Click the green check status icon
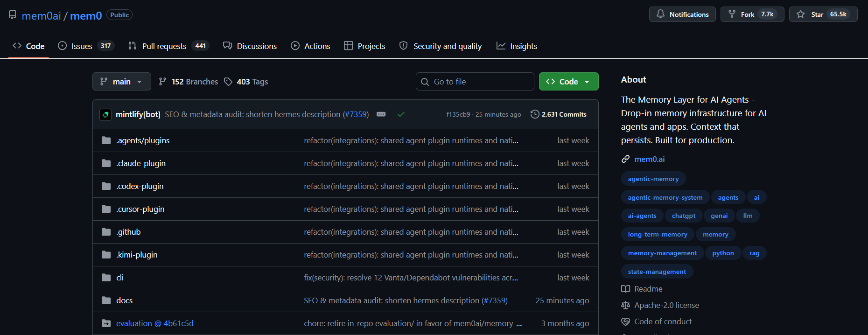 pyautogui.click(x=401, y=114)
